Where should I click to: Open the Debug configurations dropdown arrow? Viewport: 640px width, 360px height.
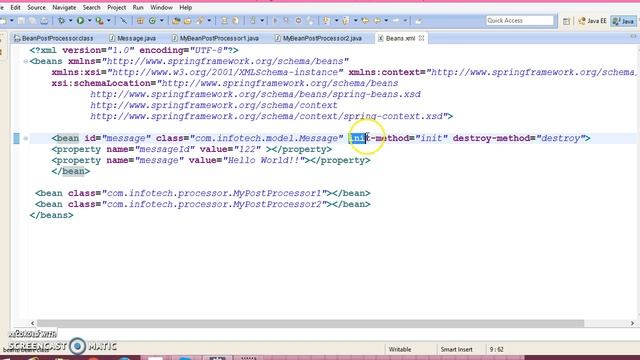click(70, 20)
